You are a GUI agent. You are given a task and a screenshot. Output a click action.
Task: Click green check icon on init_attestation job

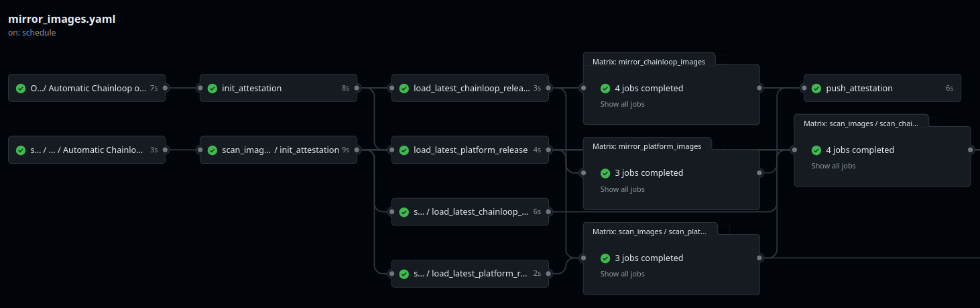(212, 88)
